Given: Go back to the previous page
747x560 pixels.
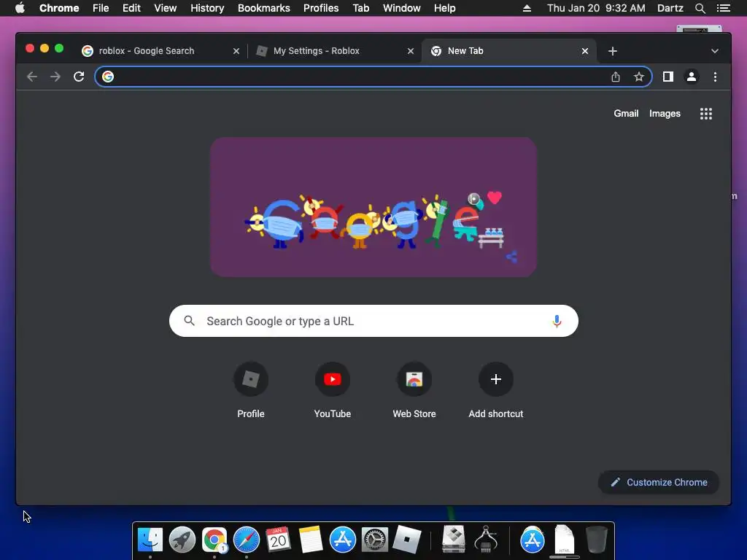Looking at the screenshot, I should tap(32, 77).
